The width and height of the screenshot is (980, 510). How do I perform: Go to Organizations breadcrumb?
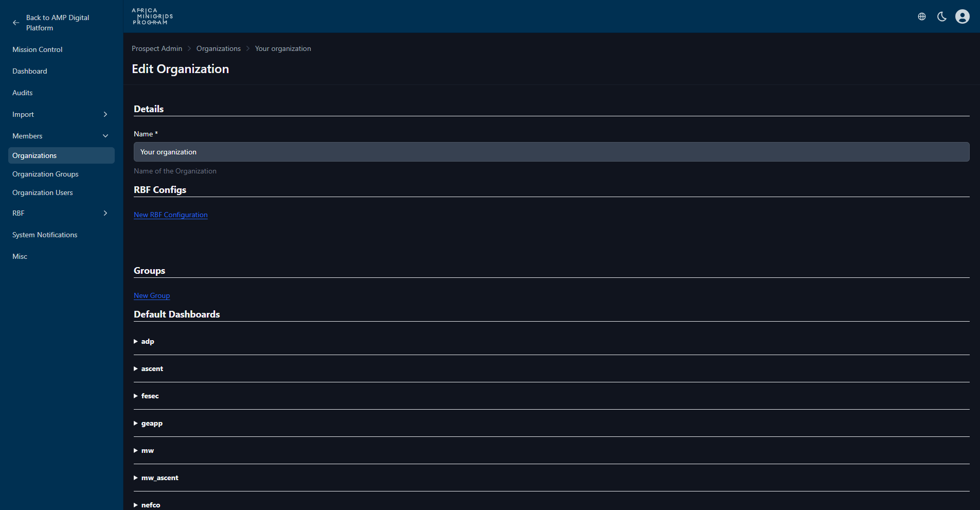click(219, 48)
